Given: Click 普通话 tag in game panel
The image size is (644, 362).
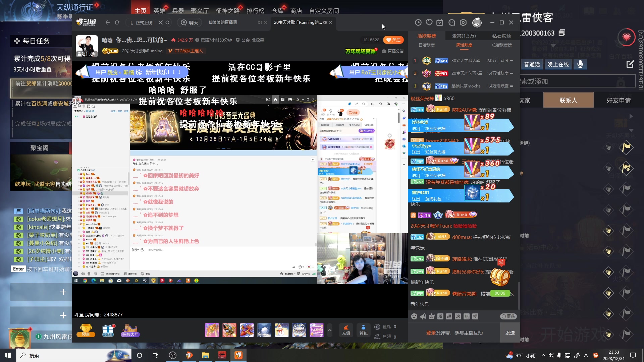Looking at the screenshot, I should (532, 64).
